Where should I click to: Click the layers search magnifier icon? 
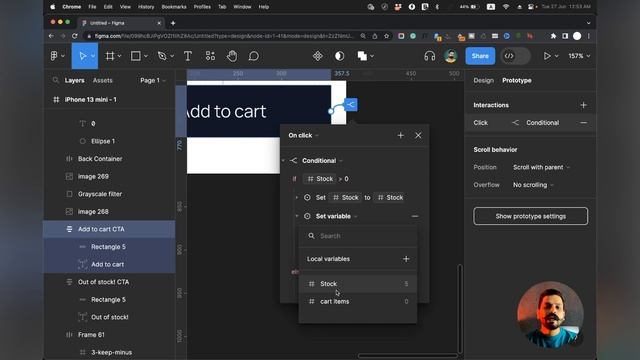[56, 80]
